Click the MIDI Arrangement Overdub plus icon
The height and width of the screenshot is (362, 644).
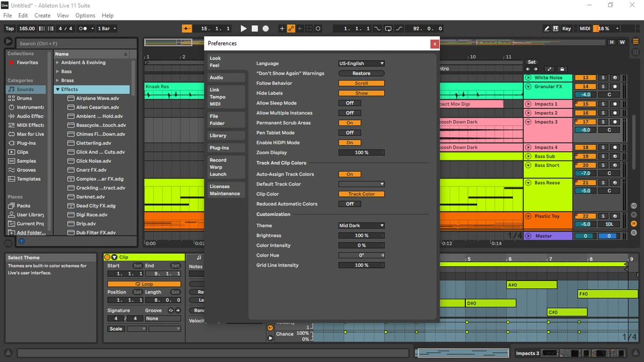coord(282,28)
